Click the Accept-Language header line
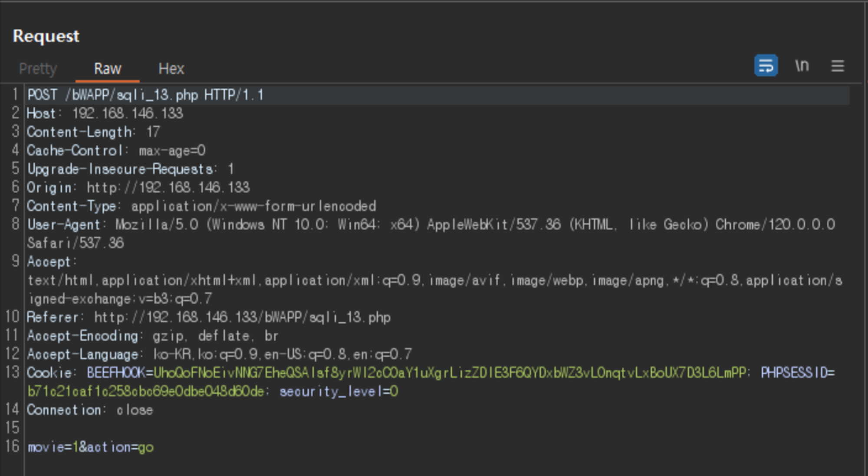The height and width of the screenshot is (476, 868). [220, 354]
